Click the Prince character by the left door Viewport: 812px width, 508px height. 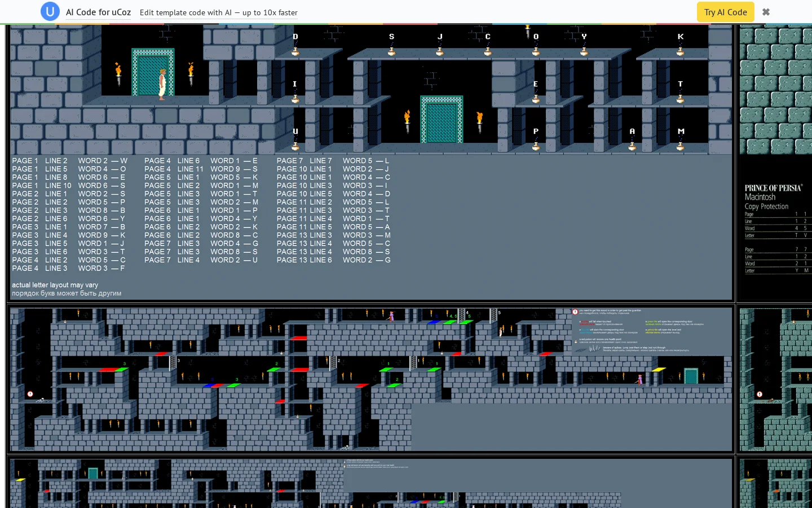point(162,85)
